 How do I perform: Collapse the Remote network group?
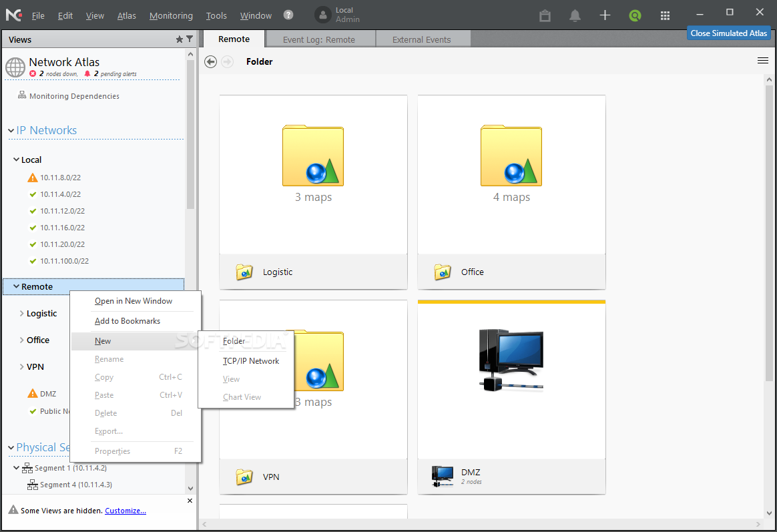tap(16, 286)
